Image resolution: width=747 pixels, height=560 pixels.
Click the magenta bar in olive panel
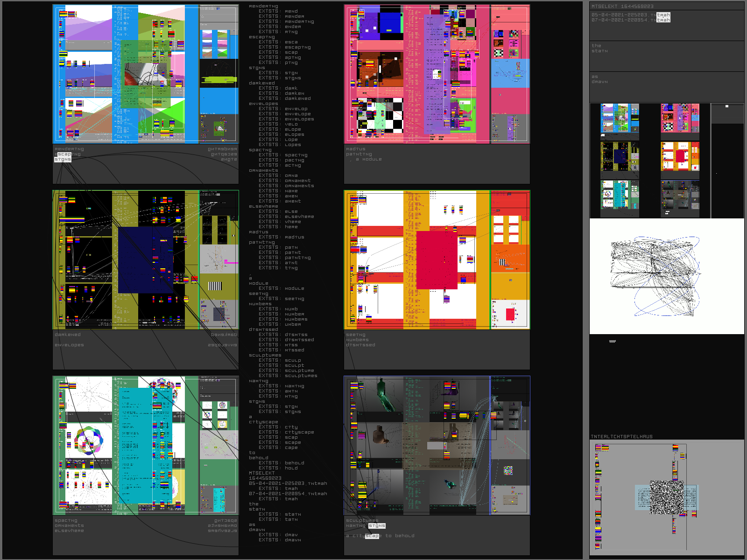tap(231, 262)
